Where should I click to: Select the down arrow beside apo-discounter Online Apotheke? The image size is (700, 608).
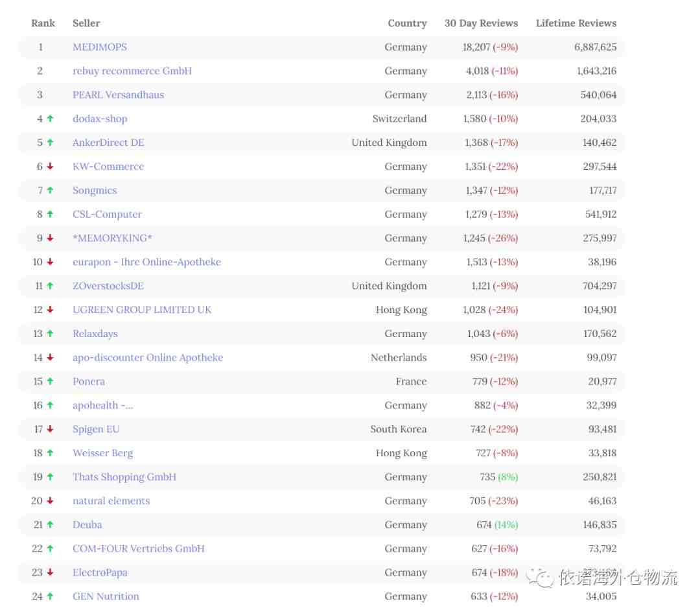point(50,358)
